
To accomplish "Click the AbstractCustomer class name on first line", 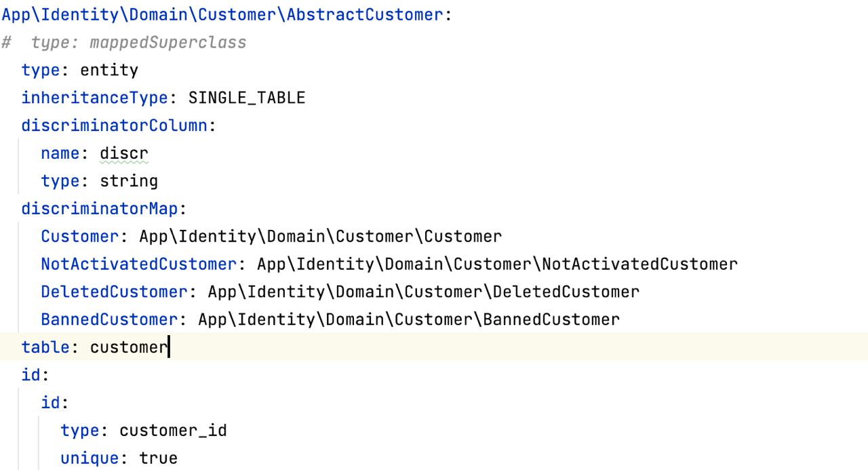I will [366, 15].
